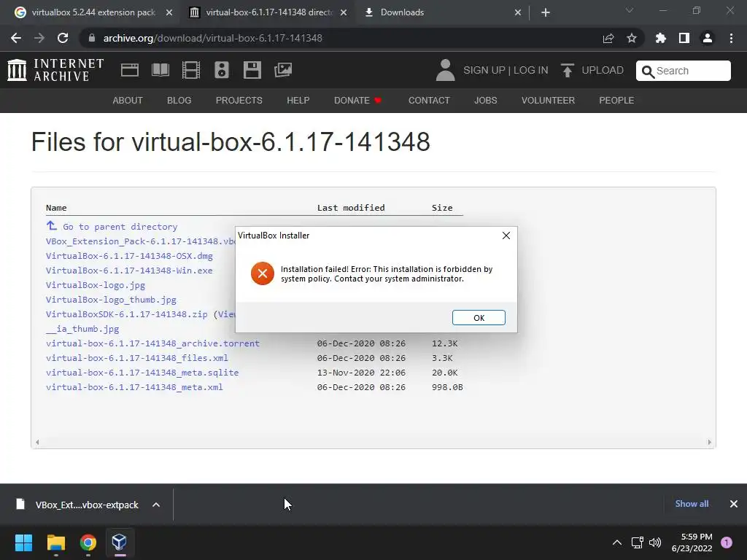Click VirtualBox-6.1.17-141348-OSX.dmg link
Image resolution: width=747 pixels, height=560 pixels.
click(x=129, y=256)
